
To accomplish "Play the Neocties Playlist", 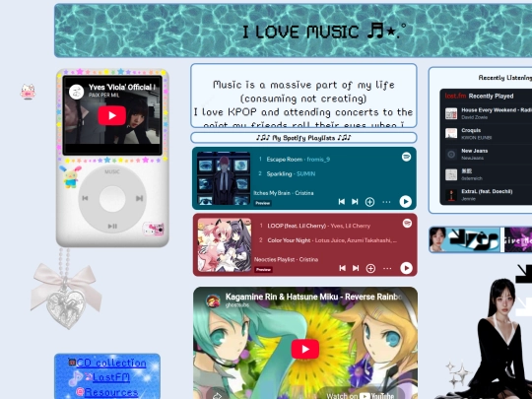I will point(406,268).
